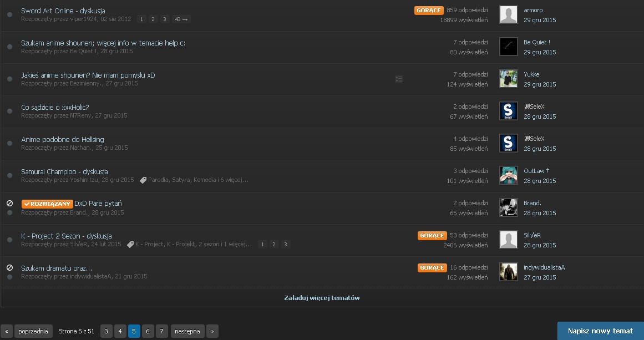Open Strona 5 z 51 page jump

77,331
